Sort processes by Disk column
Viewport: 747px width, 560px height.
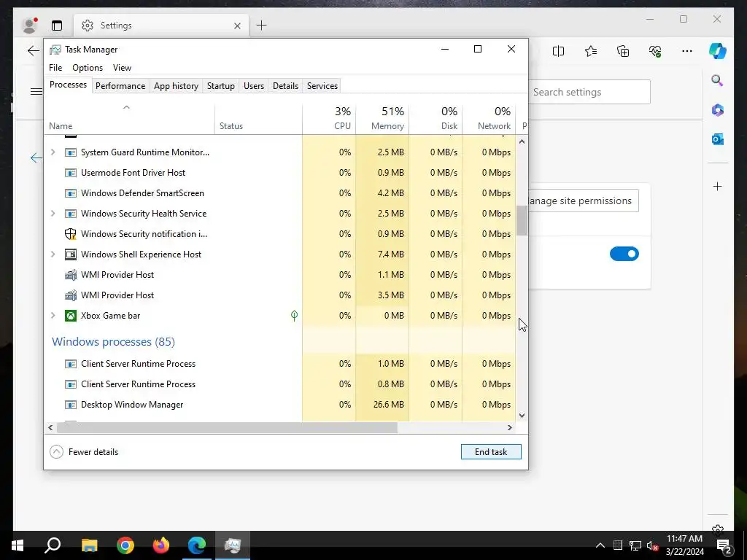click(436, 119)
